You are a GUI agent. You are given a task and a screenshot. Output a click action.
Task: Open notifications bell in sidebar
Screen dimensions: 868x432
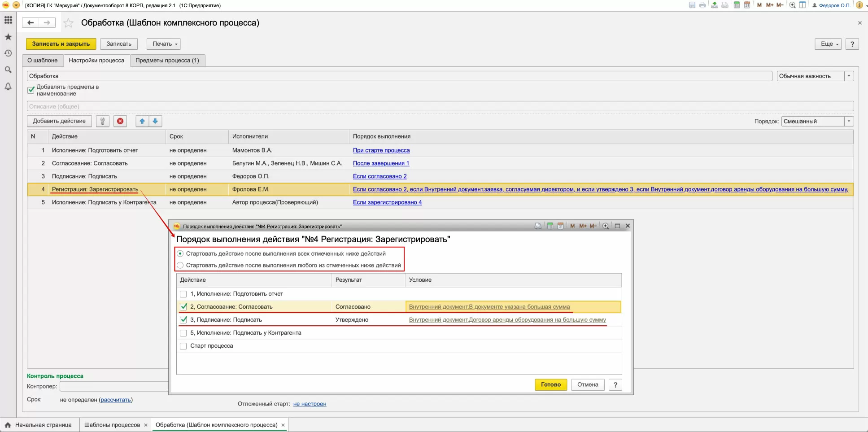8,87
